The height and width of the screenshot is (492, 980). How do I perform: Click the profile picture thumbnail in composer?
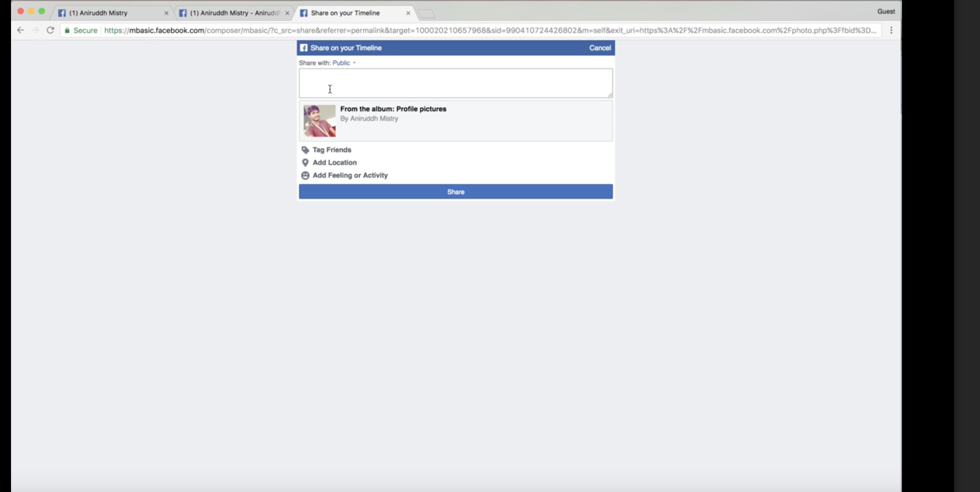coord(320,121)
